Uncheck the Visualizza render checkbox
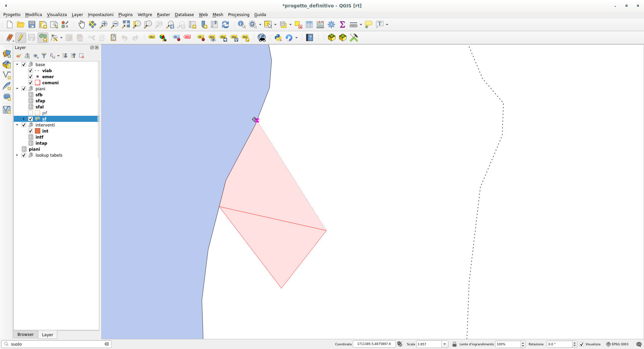Screen dimensions: 644x349 (x=582, y=344)
